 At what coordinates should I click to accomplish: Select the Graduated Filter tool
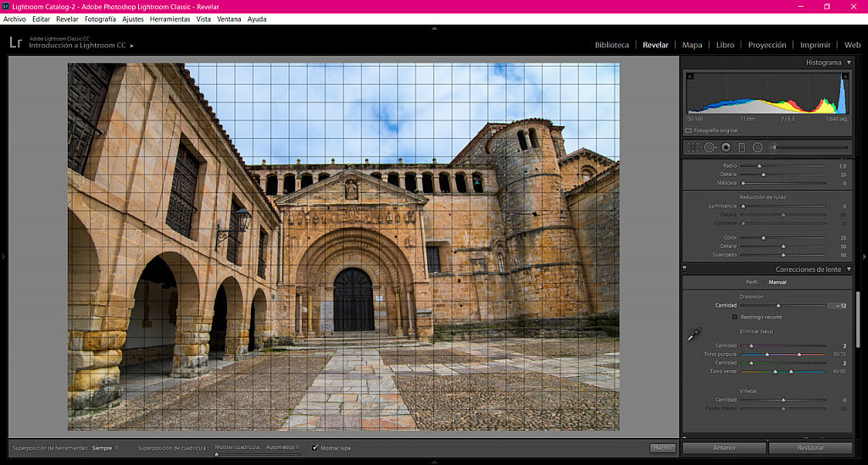(742, 147)
